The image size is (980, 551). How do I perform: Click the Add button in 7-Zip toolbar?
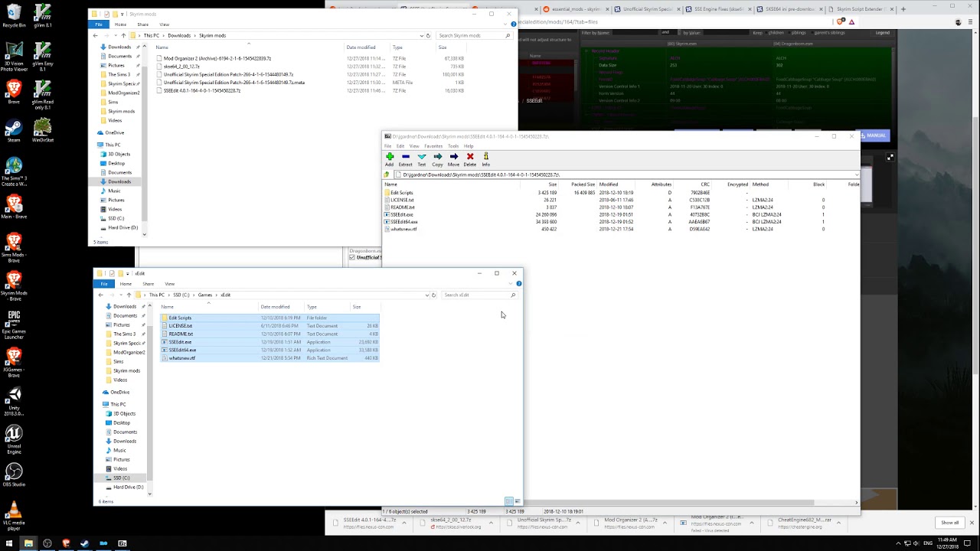[x=390, y=159]
